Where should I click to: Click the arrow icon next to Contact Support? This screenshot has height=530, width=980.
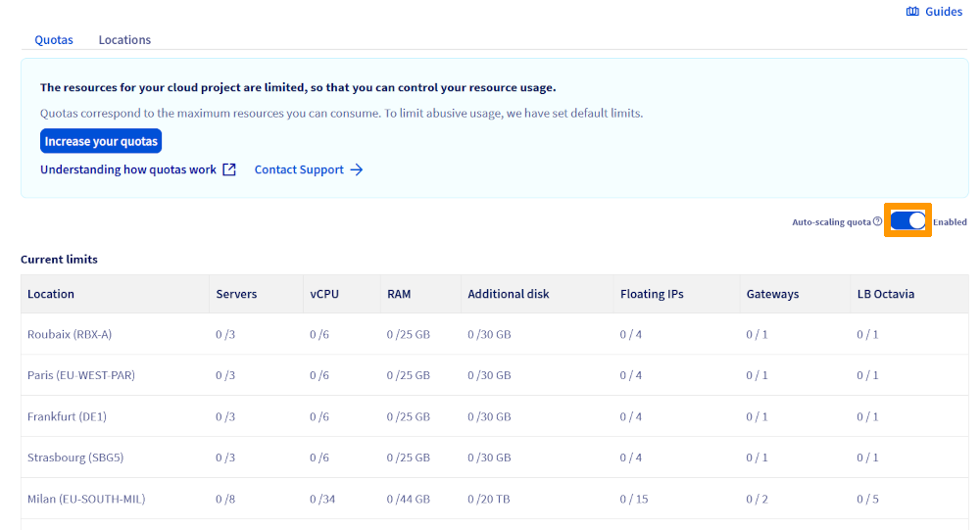tap(357, 169)
